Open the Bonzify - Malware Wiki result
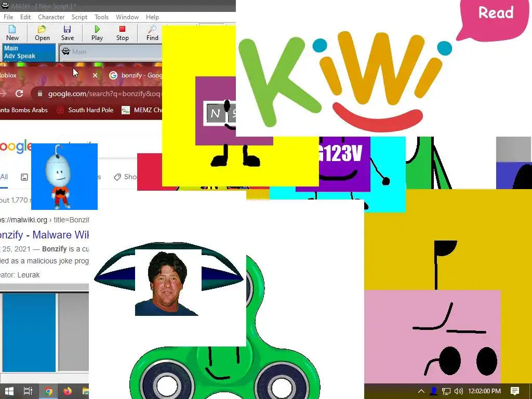 [x=44, y=235]
